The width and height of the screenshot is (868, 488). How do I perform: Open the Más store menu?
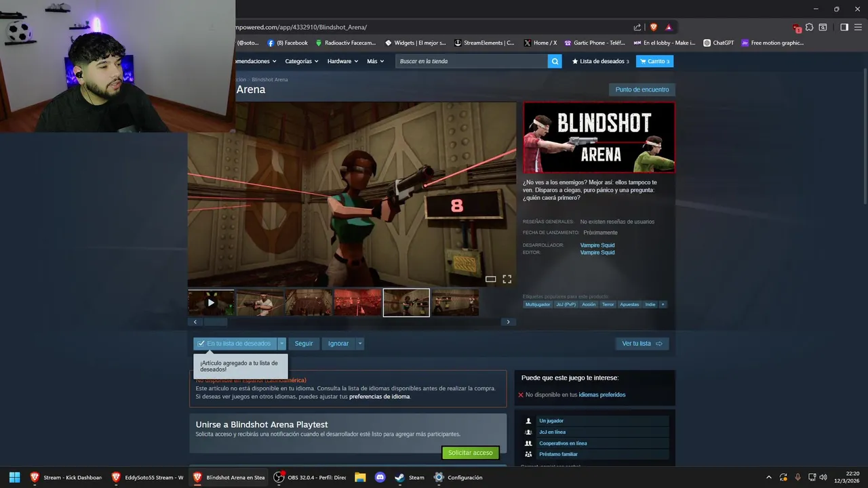tap(375, 61)
